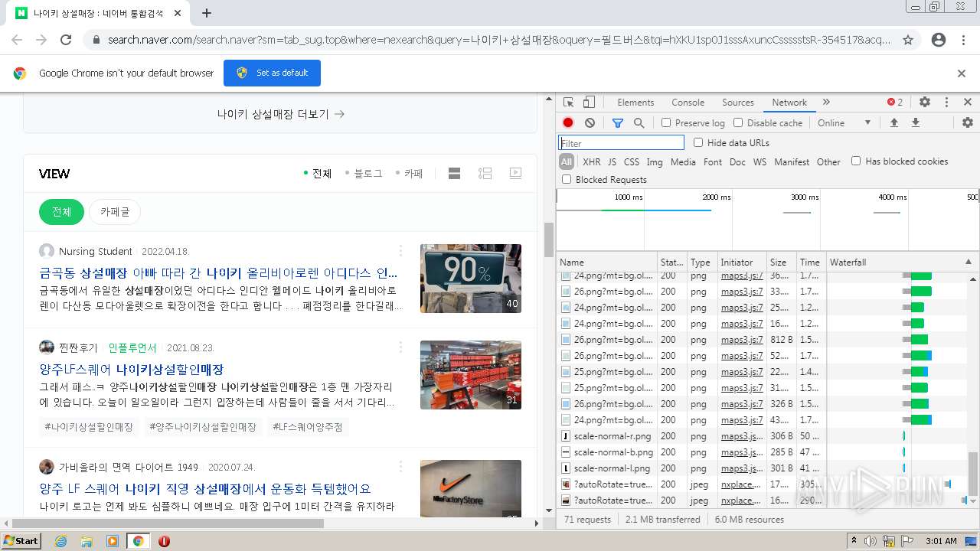Filter requests by Img type
This screenshot has width=980, height=551.
tap(655, 161)
